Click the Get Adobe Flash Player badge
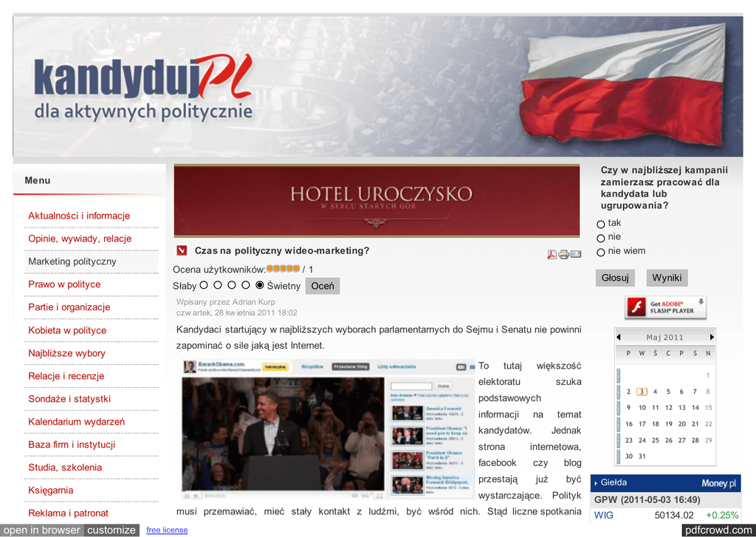 (x=665, y=307)
